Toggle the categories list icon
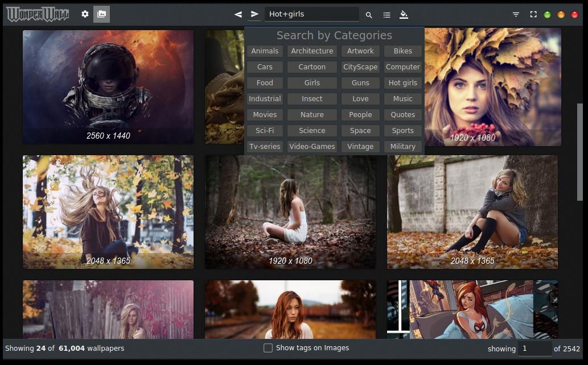The width and height of the screenshot is (588, 365). 386,15
